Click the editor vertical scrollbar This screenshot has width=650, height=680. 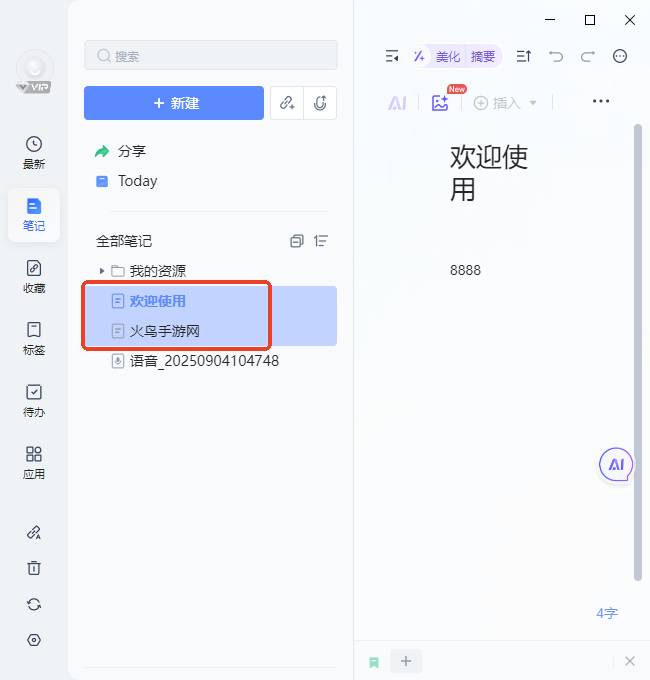[x=637, y=352]
